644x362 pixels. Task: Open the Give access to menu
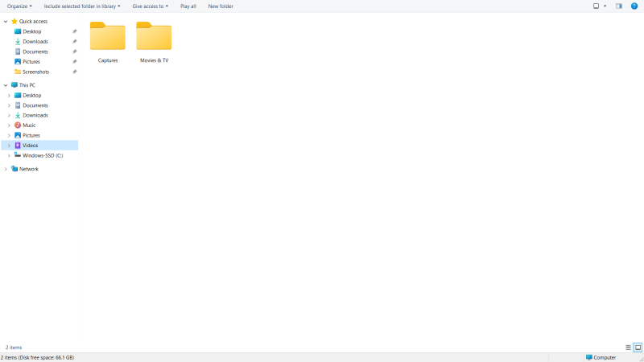click(151, 6)
